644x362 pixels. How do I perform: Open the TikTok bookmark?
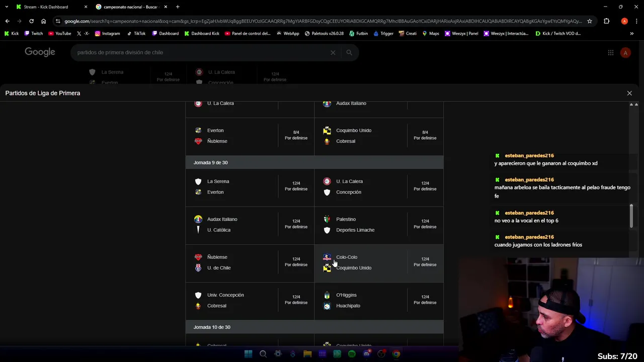(136, 34)
